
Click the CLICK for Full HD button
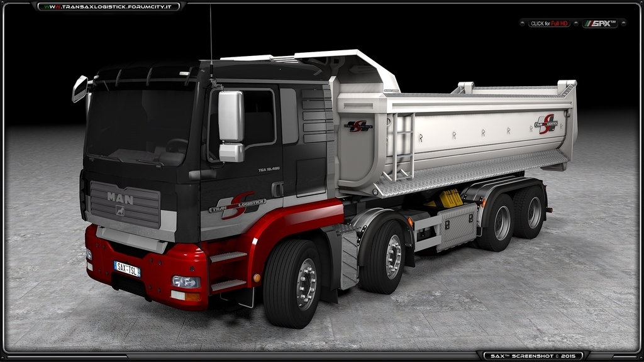549,23
